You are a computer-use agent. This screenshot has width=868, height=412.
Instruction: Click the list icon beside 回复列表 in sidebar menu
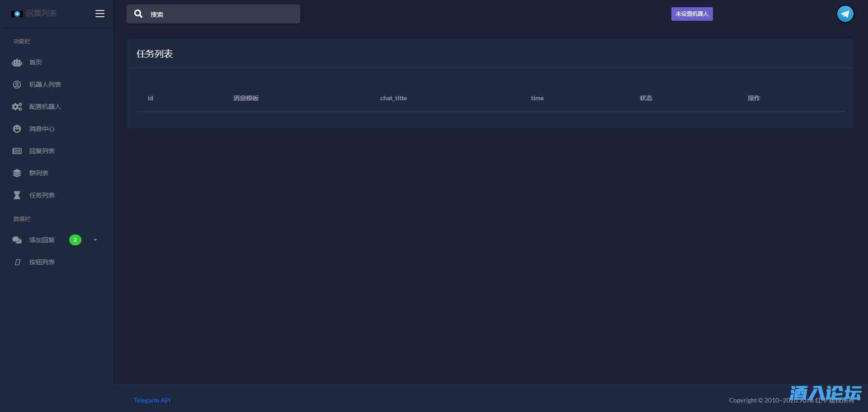(17, 151)
